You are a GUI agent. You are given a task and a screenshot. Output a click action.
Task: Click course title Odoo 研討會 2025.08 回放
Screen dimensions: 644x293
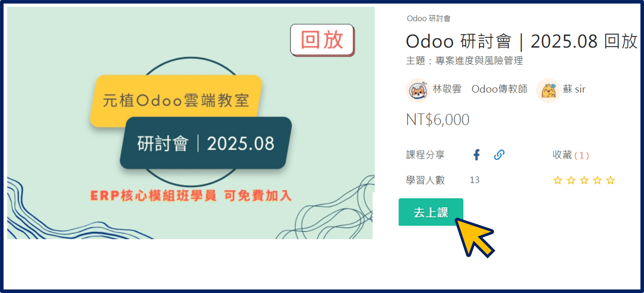click(521, 41)
